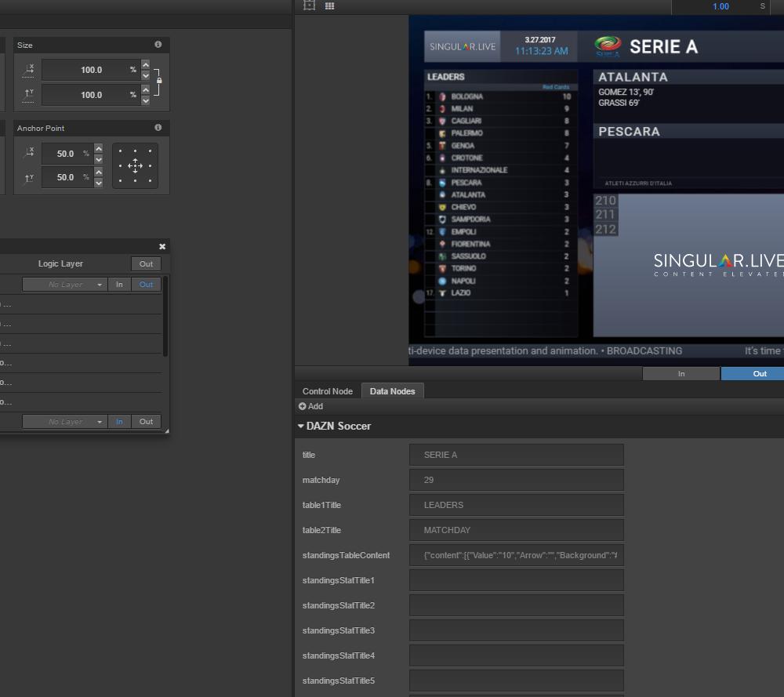Close the Logic Layer panel
This screenshot has width=784, height=697.
coord(162,246)
